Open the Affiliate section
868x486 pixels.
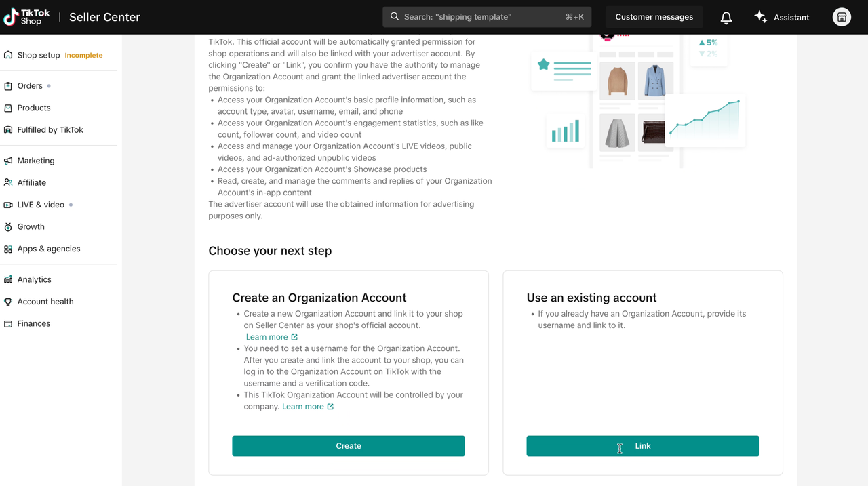click(x=32, y=182)
